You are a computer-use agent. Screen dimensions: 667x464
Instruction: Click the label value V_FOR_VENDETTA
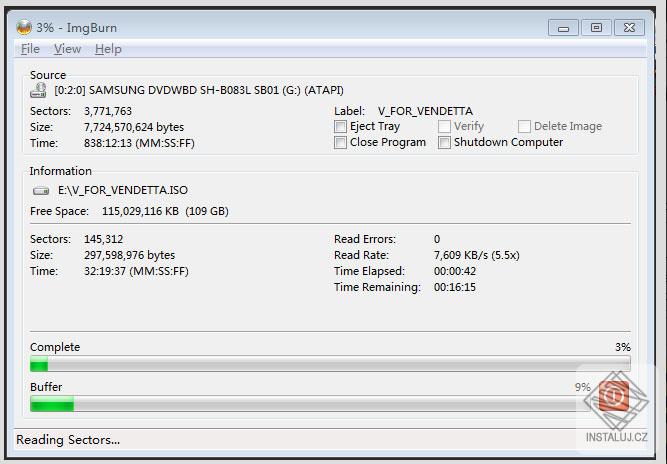tap(425, 111)
